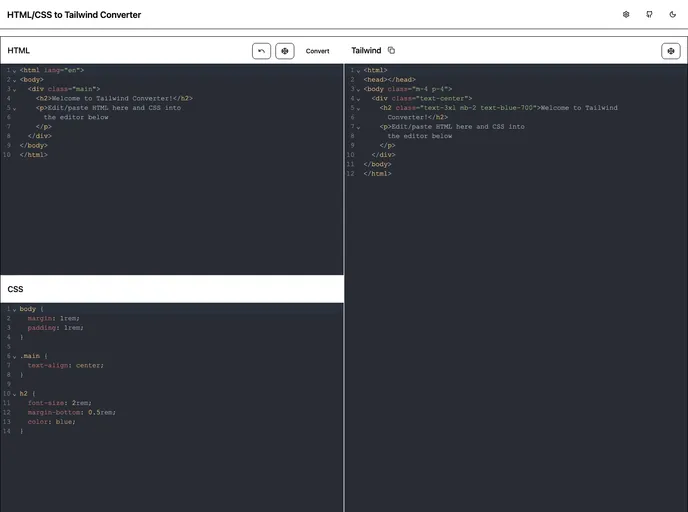Toggle dark mode moon icon

tap(672, 14)
